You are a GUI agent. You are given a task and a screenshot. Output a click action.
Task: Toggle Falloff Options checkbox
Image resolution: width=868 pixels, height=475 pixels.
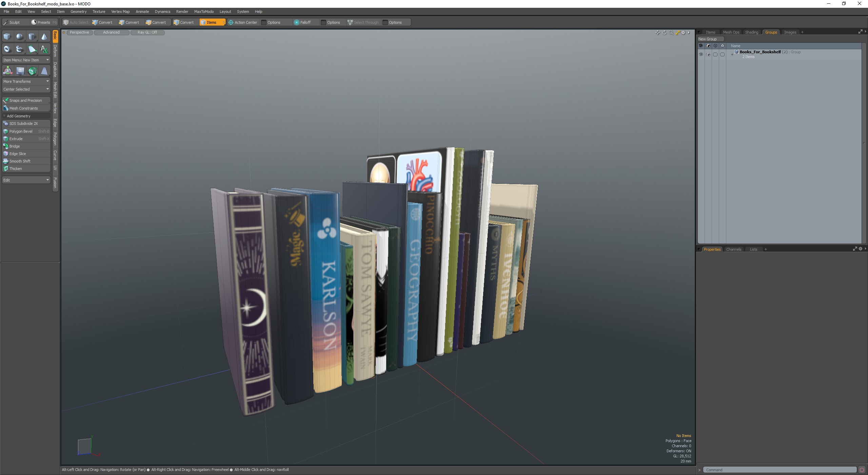click(x=323, y=22)
